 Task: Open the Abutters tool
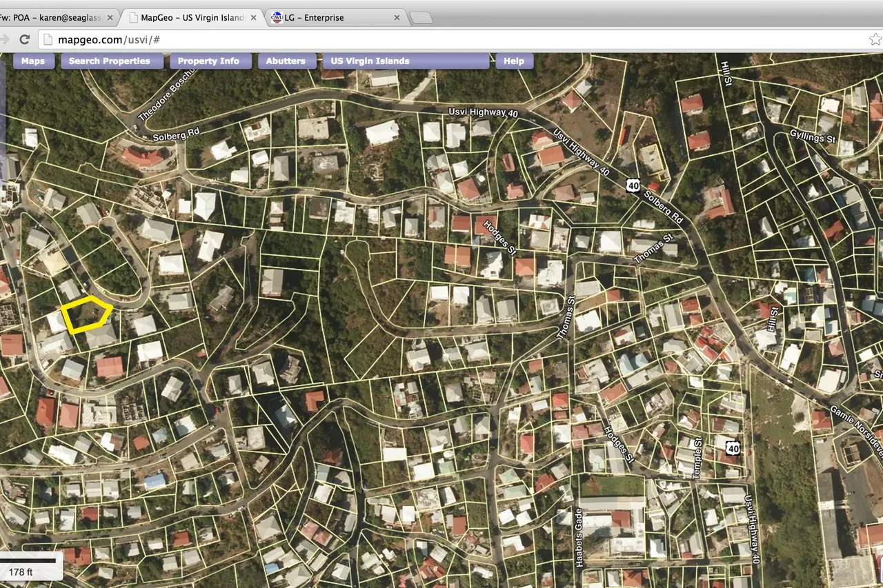[x=286, y=61]
